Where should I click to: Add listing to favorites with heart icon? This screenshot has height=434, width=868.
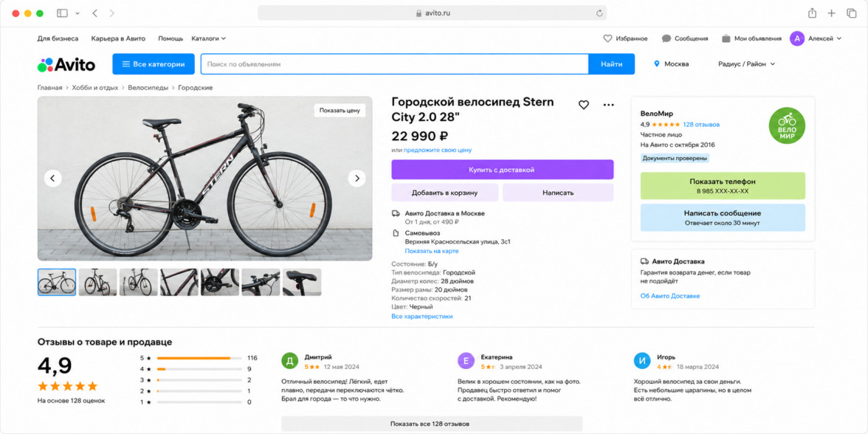(583, 105)
